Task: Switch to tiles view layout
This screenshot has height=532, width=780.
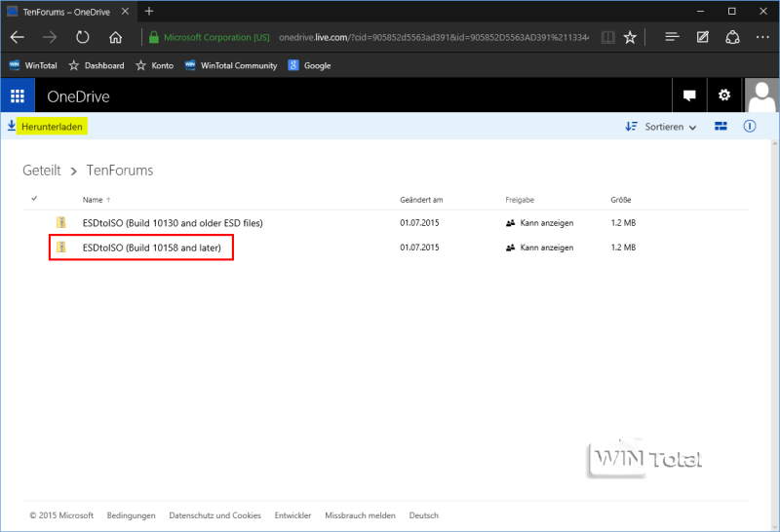Action: point(721,127)
